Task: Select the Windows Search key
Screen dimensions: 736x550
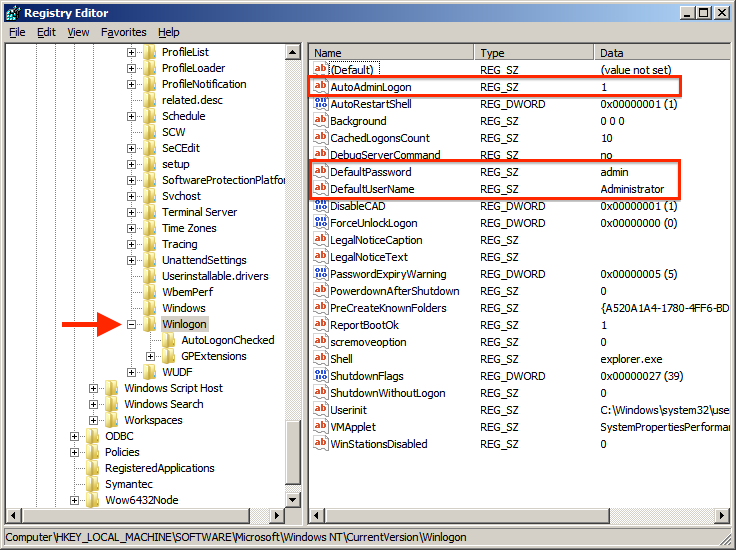Action: [164, 404]
